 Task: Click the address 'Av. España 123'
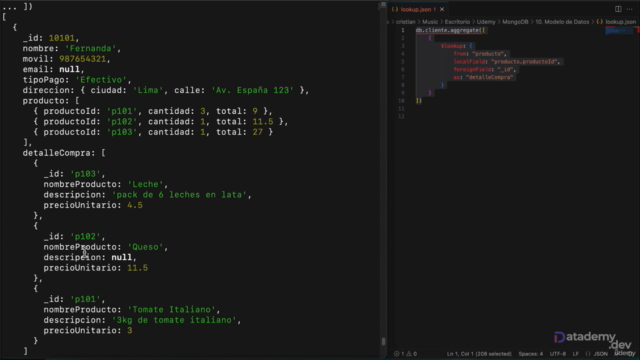click(252, 90)
